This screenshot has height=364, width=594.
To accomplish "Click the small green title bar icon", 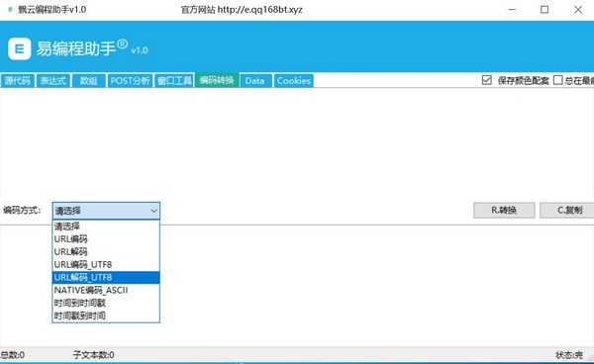I will tap(10, 10).
